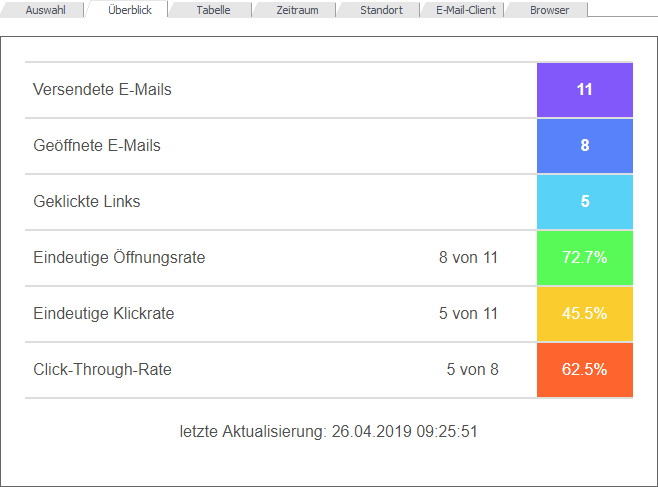Go to the Standort tab
The height and width of the screenshot is (487, 658).
pyautogui.click(x=381, y=10)
